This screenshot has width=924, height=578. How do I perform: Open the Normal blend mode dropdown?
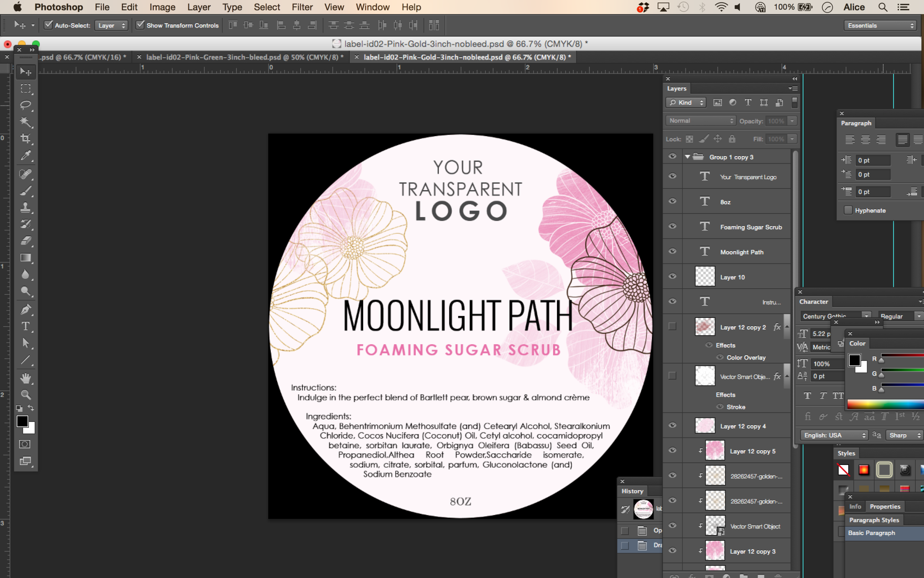(x=700, y=121)
